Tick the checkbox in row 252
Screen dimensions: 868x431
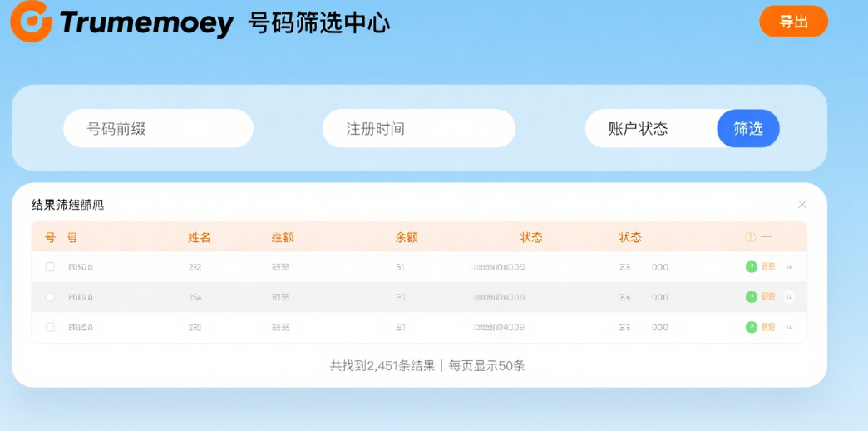(x=50, y=267)
